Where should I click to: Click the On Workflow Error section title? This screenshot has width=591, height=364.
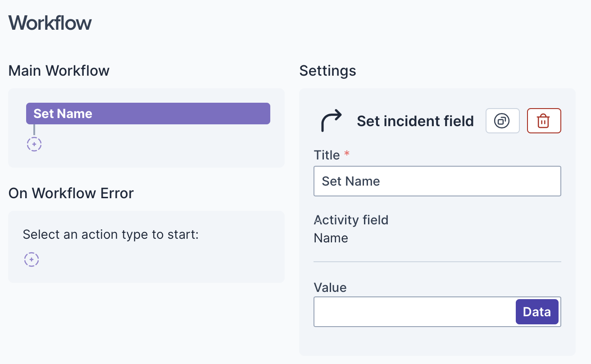click(71, 193)
